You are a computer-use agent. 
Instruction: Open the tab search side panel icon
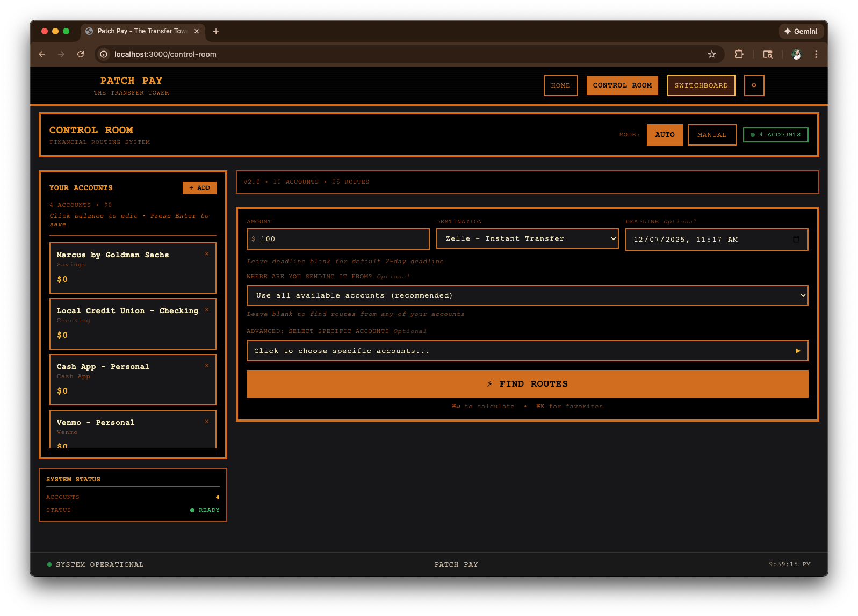pyautogui.click(x=768, y=54)
